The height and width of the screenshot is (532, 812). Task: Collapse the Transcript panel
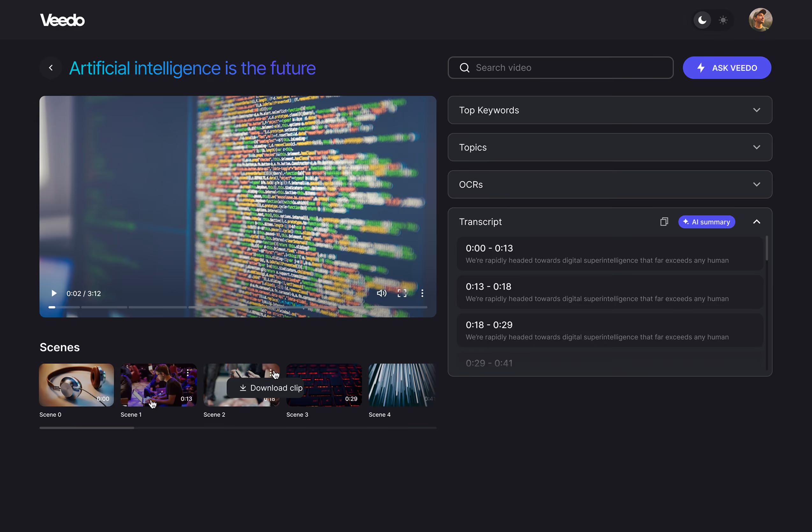coord(757,222)
